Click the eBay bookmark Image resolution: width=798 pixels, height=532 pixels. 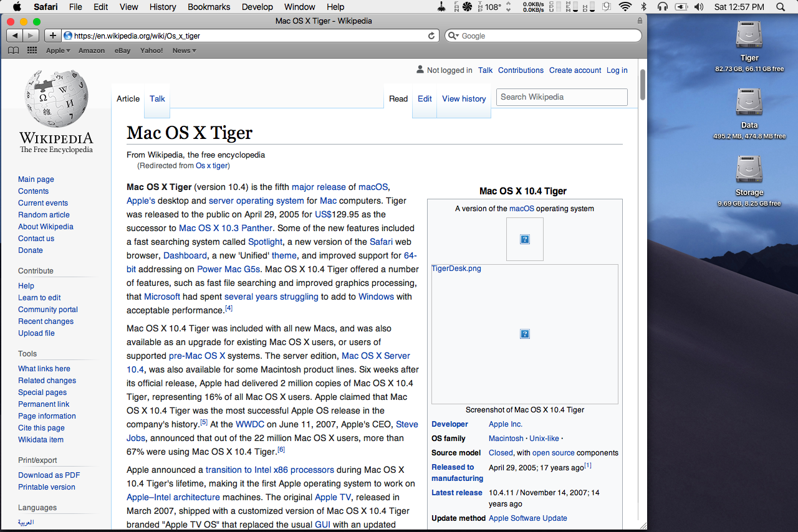[x=123, y=50]
